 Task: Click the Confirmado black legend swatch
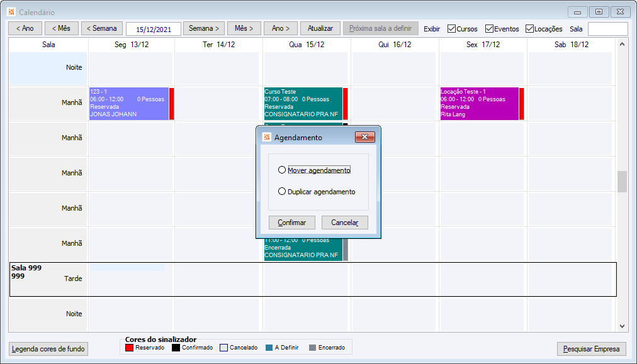[176, 348]
